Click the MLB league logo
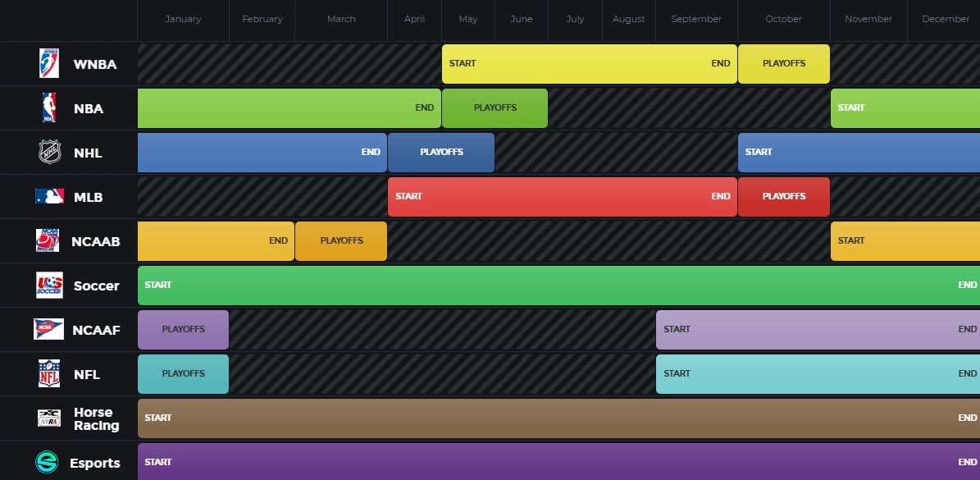Image resolution: width=980 pixels, height=480 pixels. click(49, 196)
